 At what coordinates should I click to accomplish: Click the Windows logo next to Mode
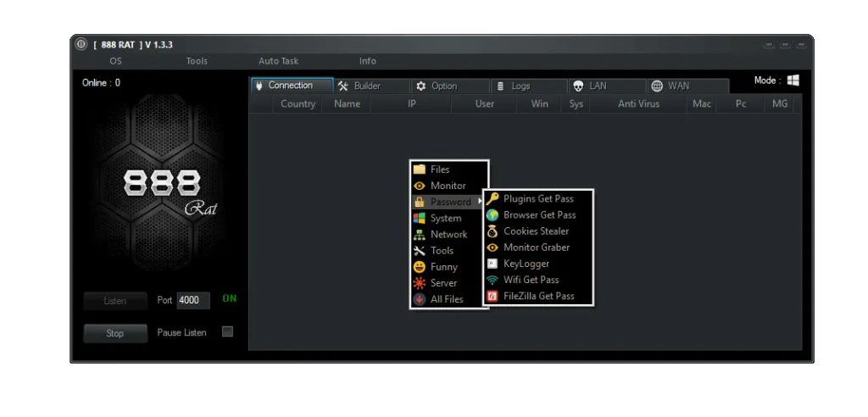click(793, 81)
